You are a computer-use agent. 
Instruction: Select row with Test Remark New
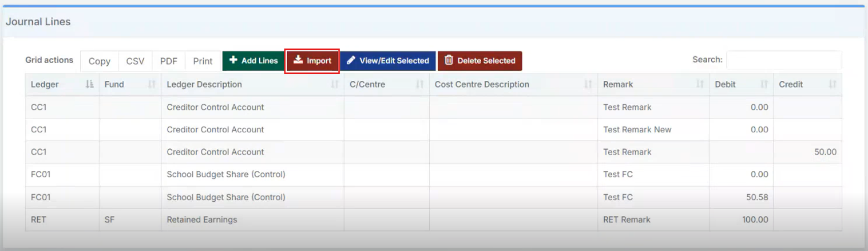pyautogui.click(x=637, y=130)
